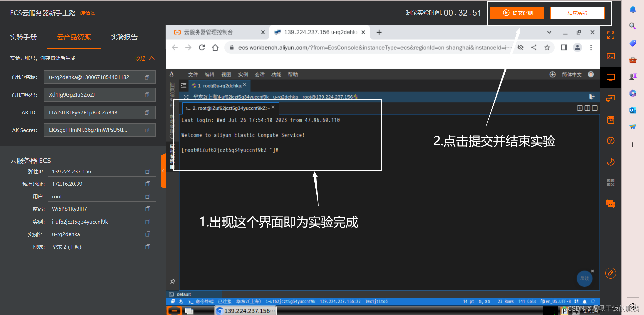
Task: Toggle dark mode moon icon
Action: [611, 162]
